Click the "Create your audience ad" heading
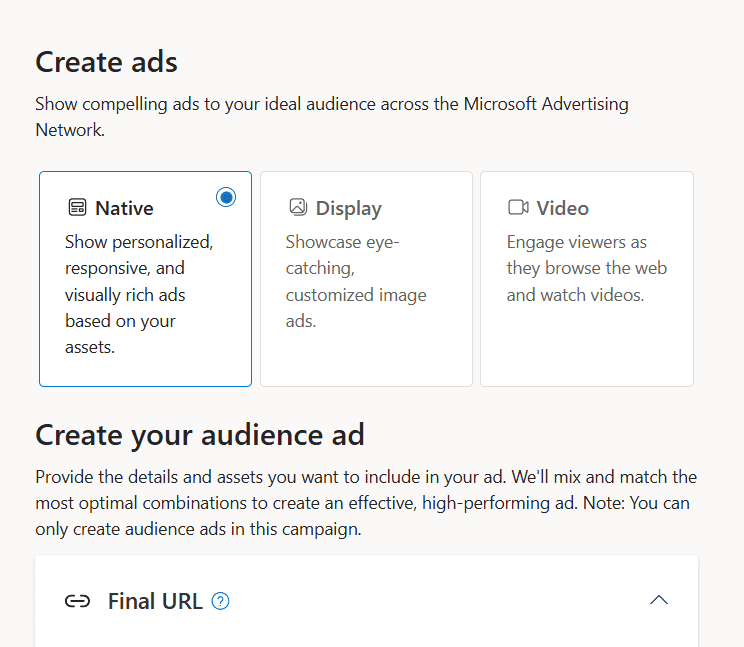 click(200, 435)
